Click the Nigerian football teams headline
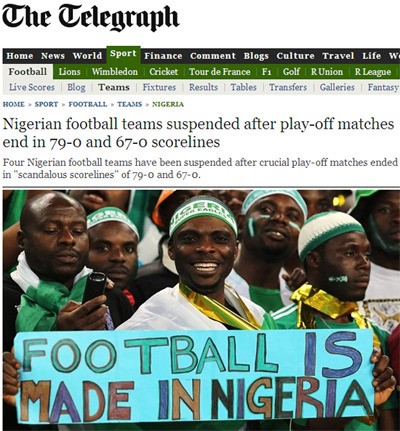 click(198, 133)
